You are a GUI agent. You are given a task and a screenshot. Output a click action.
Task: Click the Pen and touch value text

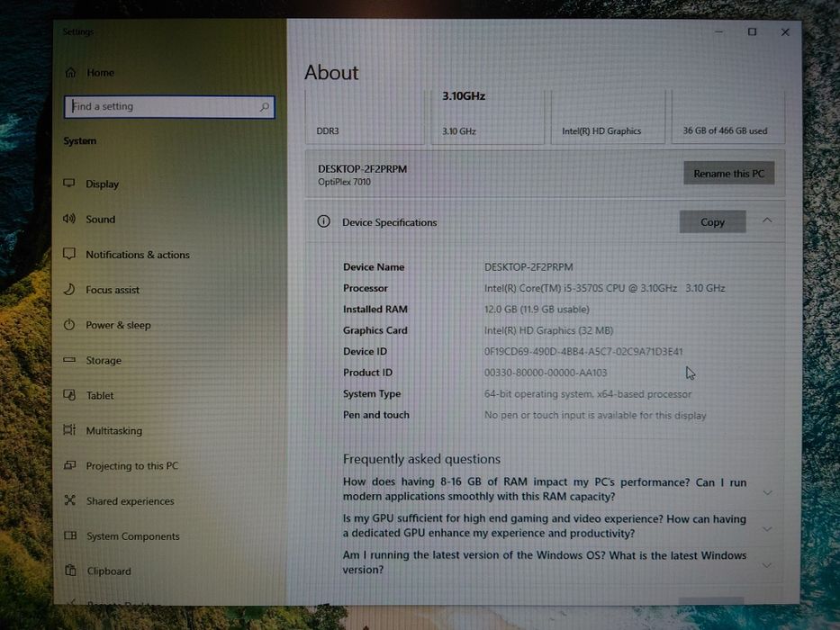coord(595,415)
